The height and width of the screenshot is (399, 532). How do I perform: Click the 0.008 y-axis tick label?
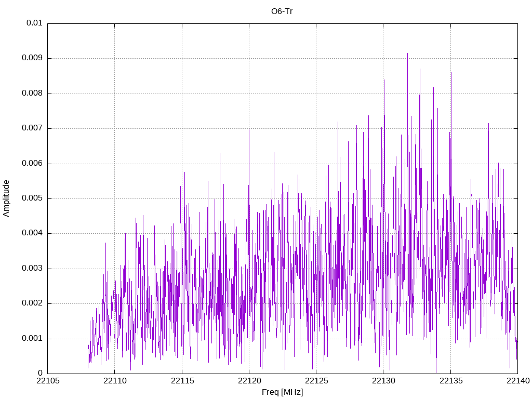pos(32,93)
